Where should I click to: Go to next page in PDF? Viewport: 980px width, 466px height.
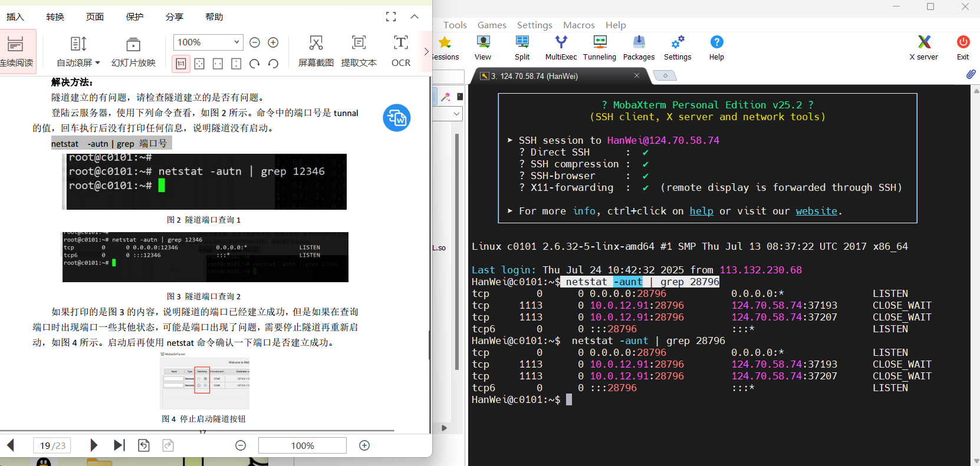tap(93, 445)
